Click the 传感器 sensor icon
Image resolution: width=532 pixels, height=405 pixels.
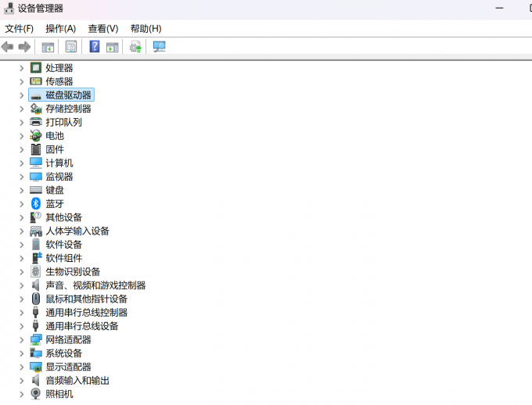tap(36, 81)
